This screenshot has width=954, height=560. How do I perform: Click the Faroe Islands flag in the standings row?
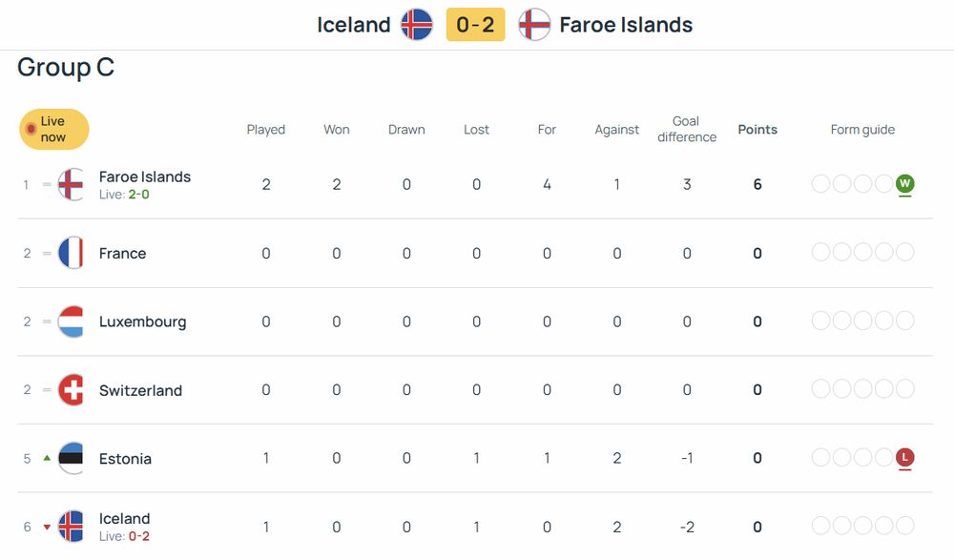tap(72, 184)
